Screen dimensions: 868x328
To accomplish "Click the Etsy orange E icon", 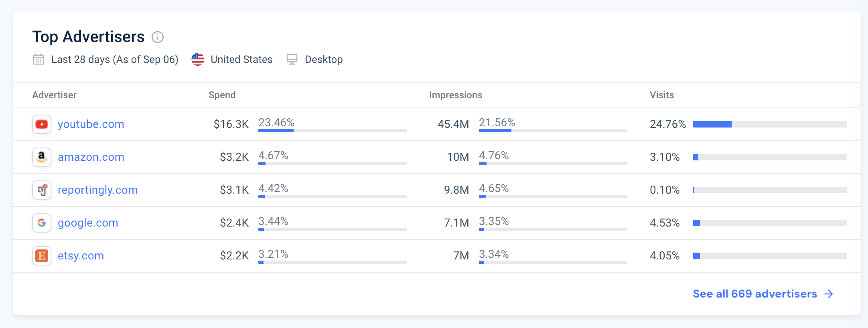I will (42, 256).
